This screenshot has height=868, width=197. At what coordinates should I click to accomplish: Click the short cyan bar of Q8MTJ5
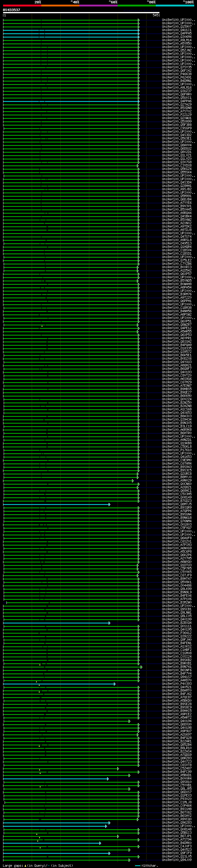tap(57, 504)
